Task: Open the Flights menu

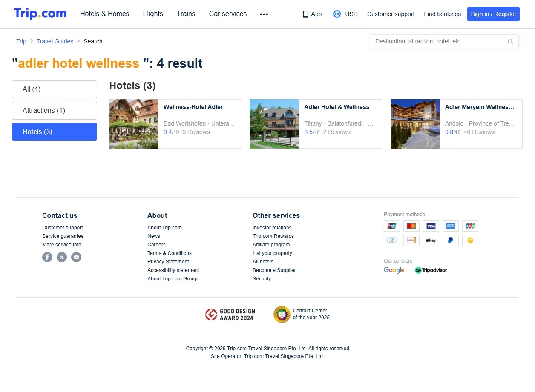Action: (153, 14)
